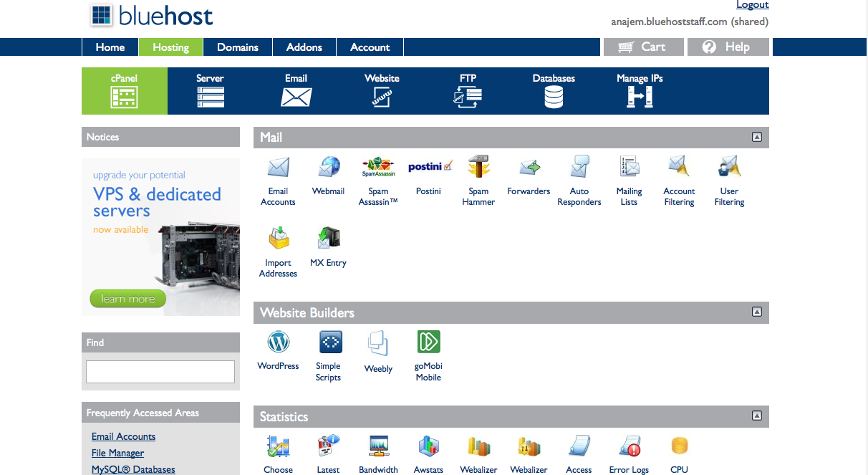Go to the FTP tab
Image resolution: width=868 pixels, height=475 pixels.
(x=468, y=91)
